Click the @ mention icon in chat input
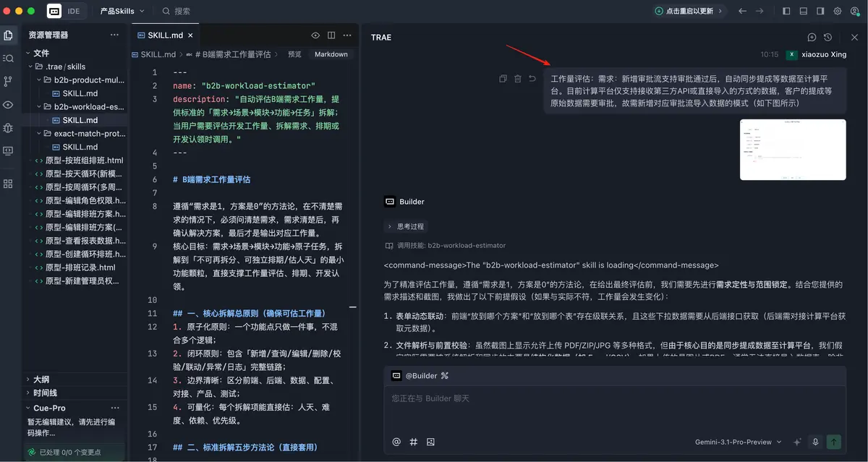 (x=396, y=442)
